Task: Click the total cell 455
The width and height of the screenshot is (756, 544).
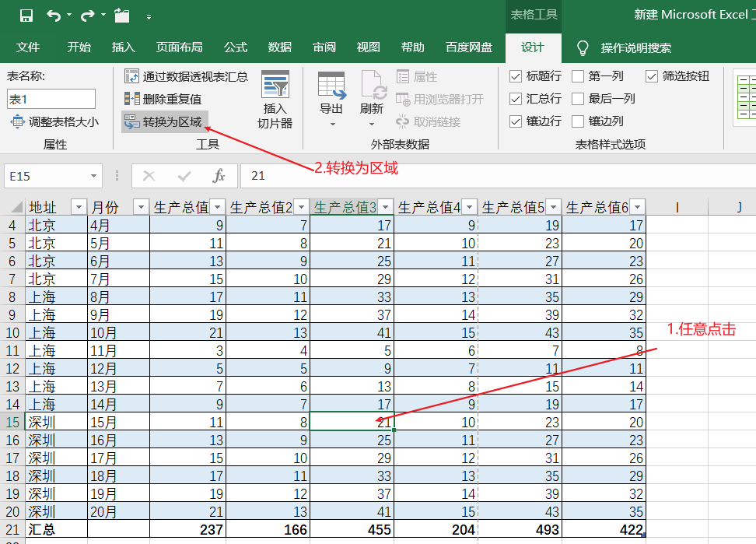Action: pos(352,529)
